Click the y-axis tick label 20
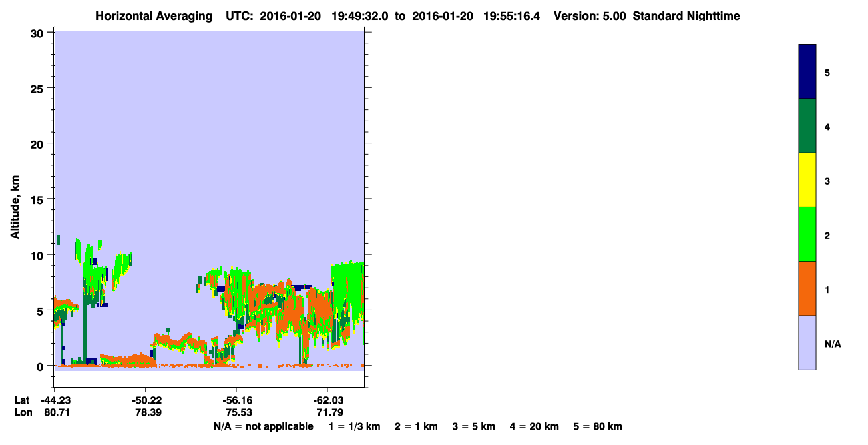Image resolution: width=868 pixels, height=445 pixels. 39,144
